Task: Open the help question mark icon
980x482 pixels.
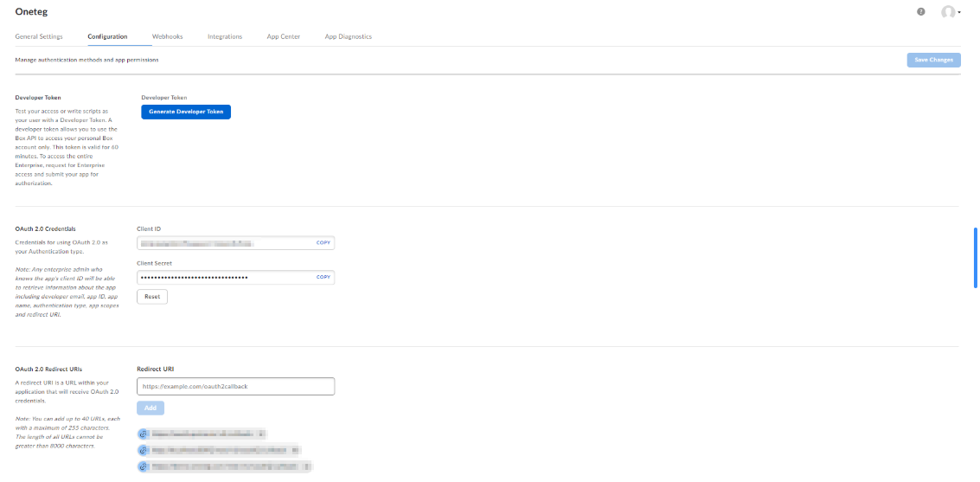Action: (921, 12)
